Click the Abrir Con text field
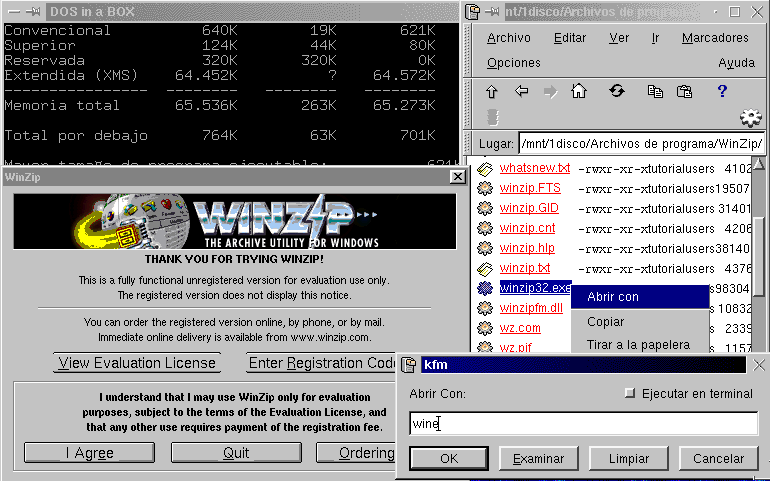The width and height of the screenshot is (770, 481). point(583,423)
